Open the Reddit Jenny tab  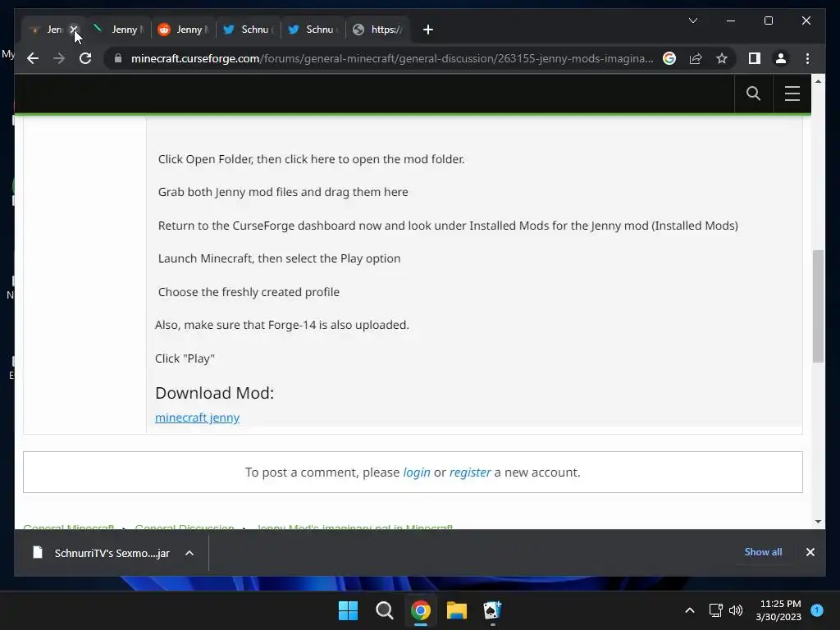(x=183, y=30)
